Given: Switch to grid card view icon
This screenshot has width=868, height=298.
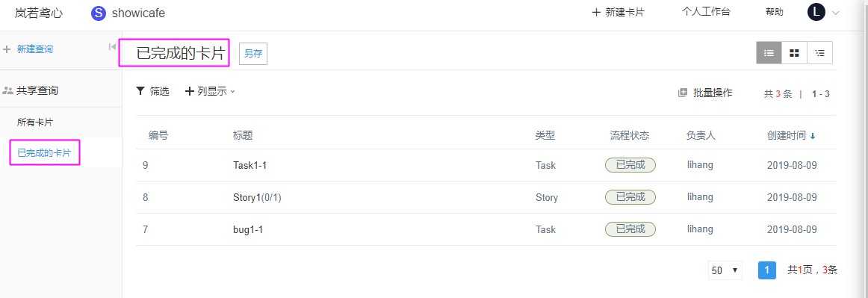Looking at the screenshot, I should 794,52.
